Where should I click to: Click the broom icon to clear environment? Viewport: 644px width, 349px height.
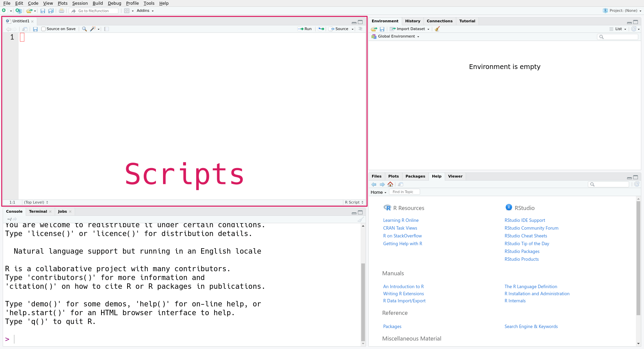pos(437,29)
